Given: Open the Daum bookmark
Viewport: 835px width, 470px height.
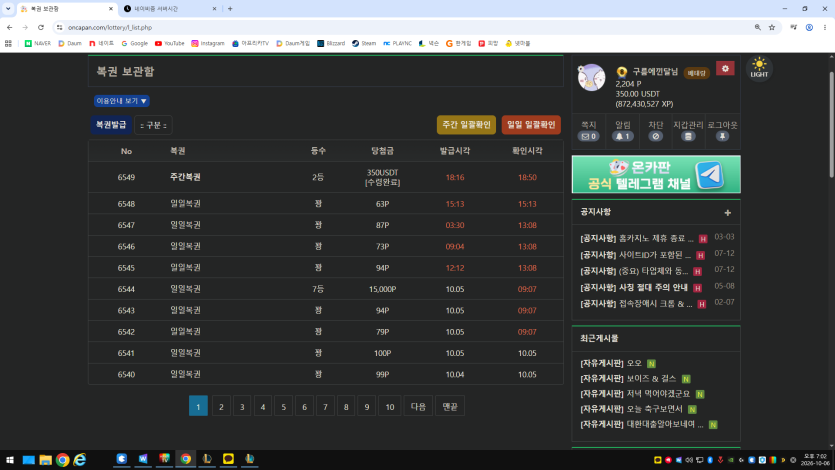Looking at the screenshot, I should tap(70, 43).
